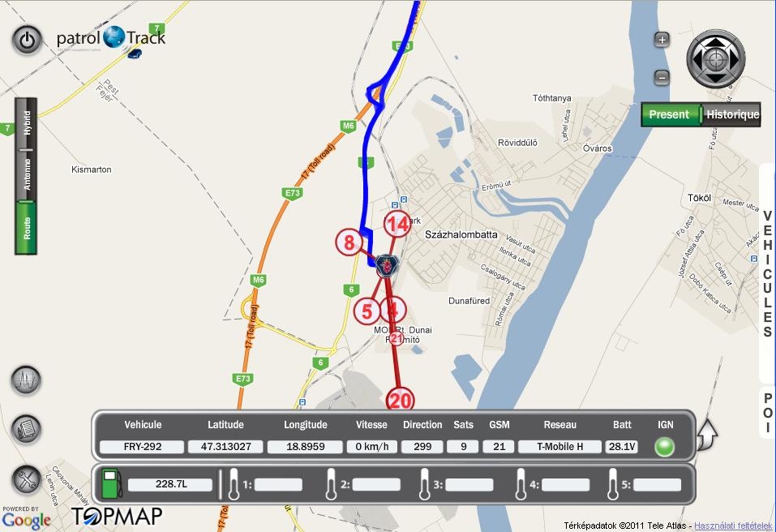Collapse info panel with arrow icon
This screenshot has height=532, width=776.
click(707, 435)
